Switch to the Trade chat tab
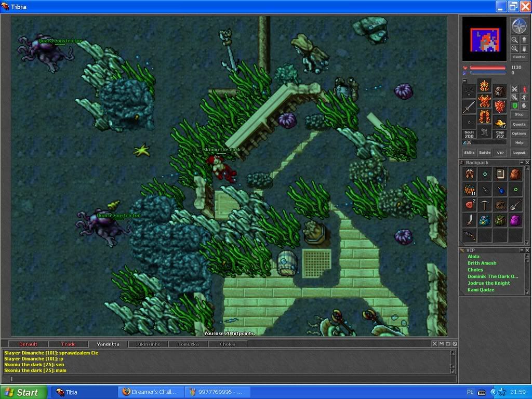 coord(68,344)
